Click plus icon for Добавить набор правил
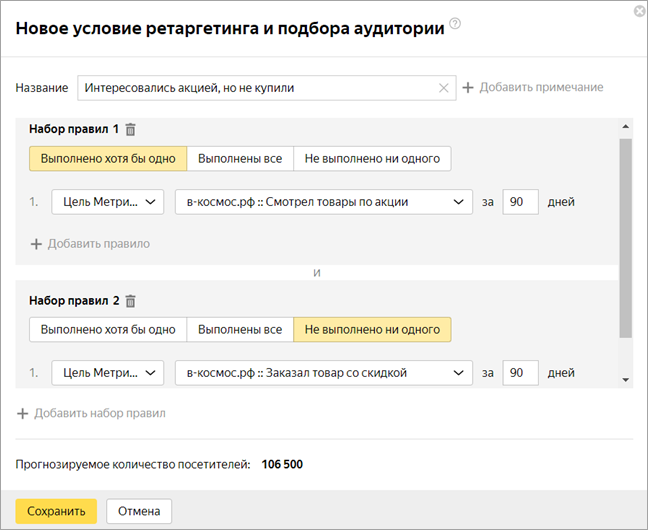This screenshot has width=648, height=530. pos(23,413)
